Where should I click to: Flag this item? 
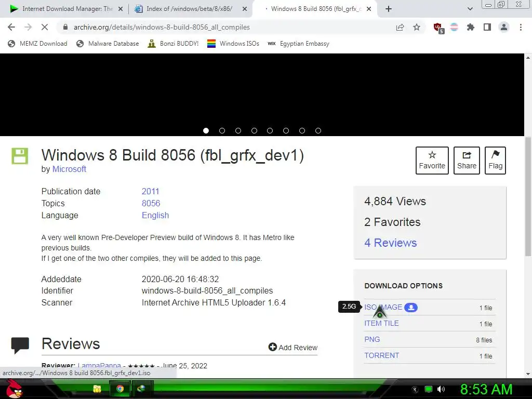(x=495, y=161)
